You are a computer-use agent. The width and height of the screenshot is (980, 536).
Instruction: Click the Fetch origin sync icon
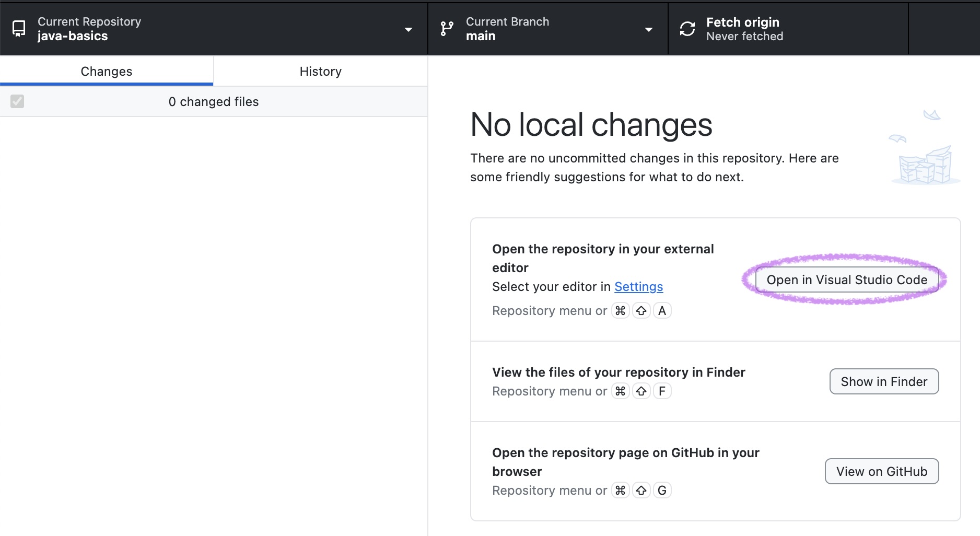click(x=687, y=29)
